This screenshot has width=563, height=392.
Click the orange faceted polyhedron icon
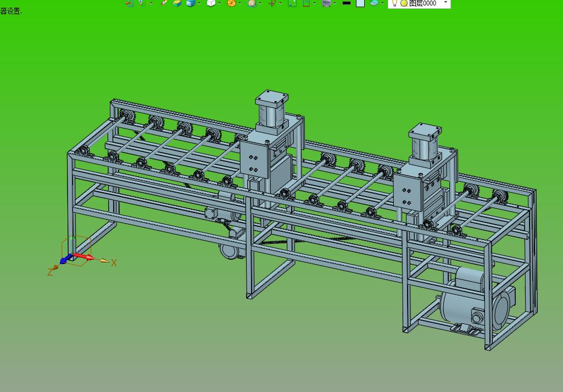coord(232,3)
